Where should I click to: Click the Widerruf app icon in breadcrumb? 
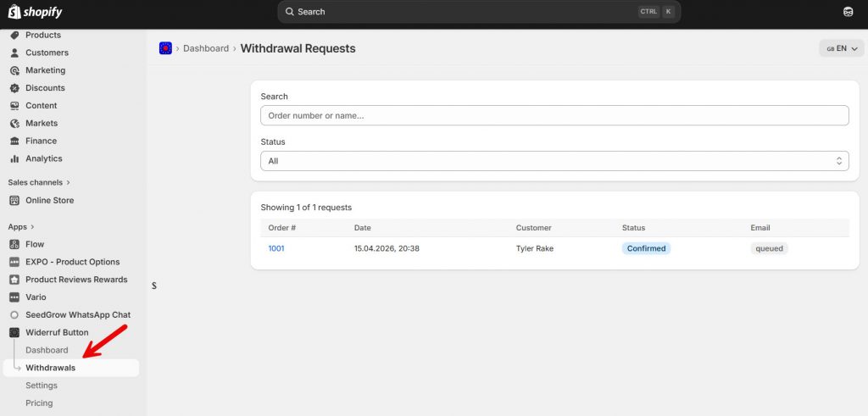[x=165, y=48]
